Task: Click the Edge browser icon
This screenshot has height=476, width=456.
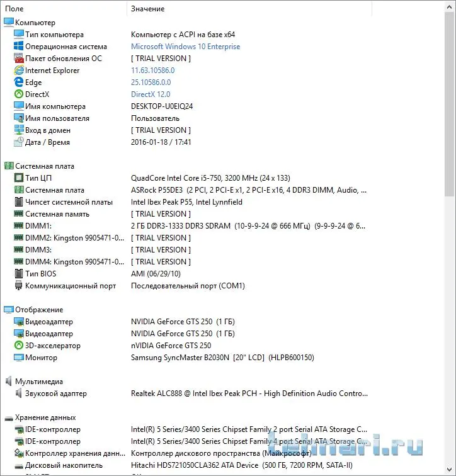Action: click(18, 82)
